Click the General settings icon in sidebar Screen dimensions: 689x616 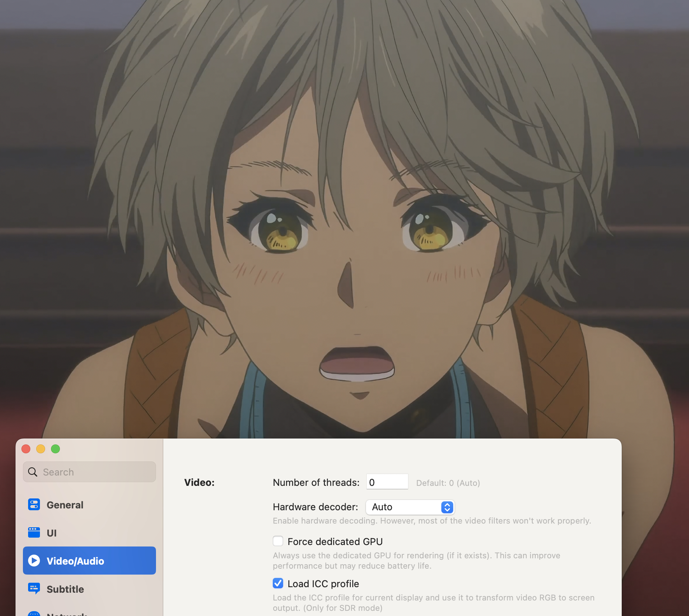[34, 504]
